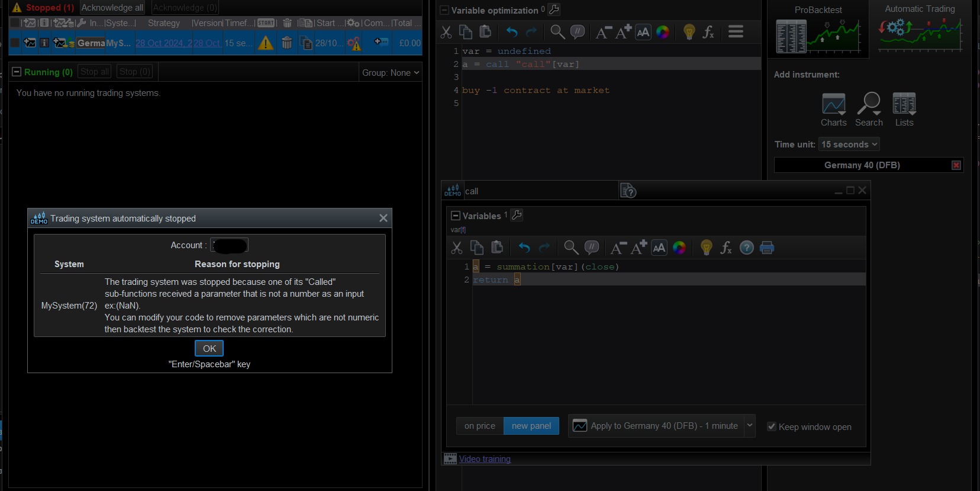Open color picker wheel in top editor toolbar
980x491 pixels.
pos(663,32)
